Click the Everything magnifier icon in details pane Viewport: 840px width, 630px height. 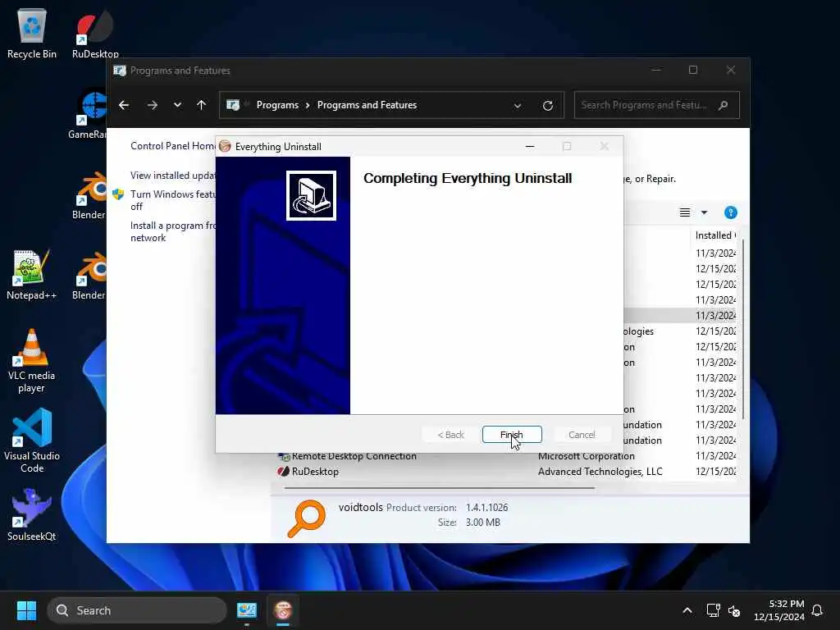(x=307, y=518)
